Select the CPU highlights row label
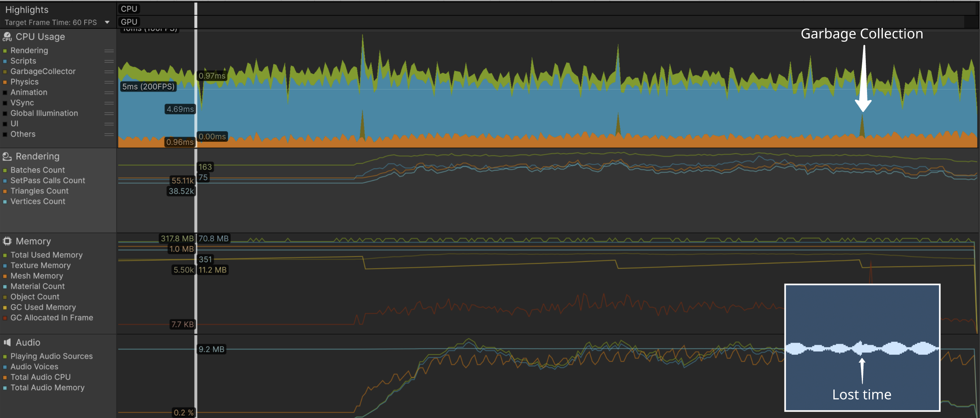 coord(129,9)
